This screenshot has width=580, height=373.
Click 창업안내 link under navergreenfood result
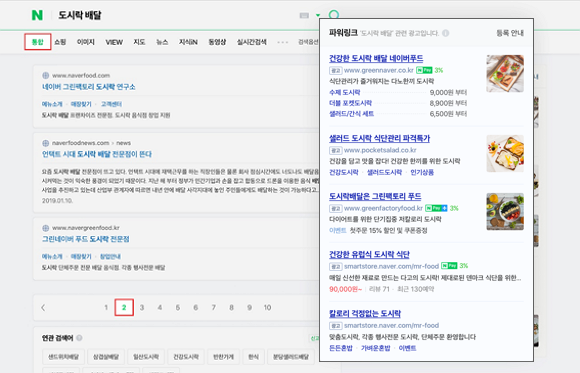point(110,256)
